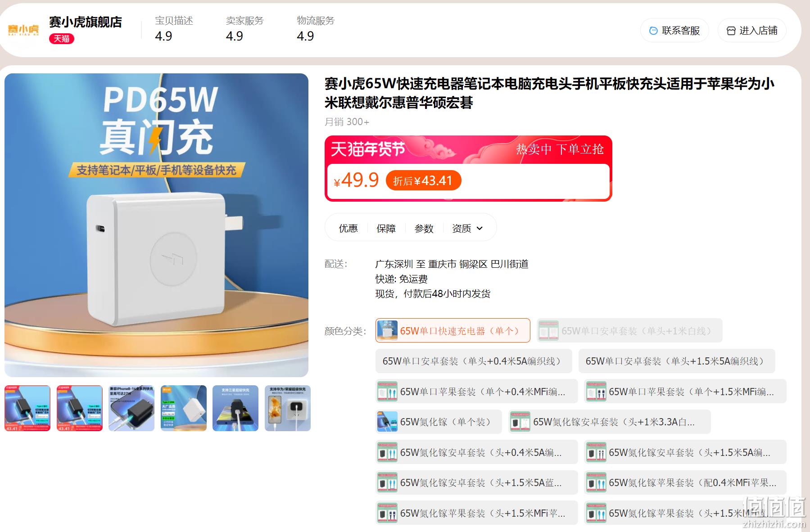Image resolution: width=810 pixels, height=532 pixels.
Task: Click the delivery address 广东深圳 至 重庆市 铜梁区
Action: tap(452, 264)
